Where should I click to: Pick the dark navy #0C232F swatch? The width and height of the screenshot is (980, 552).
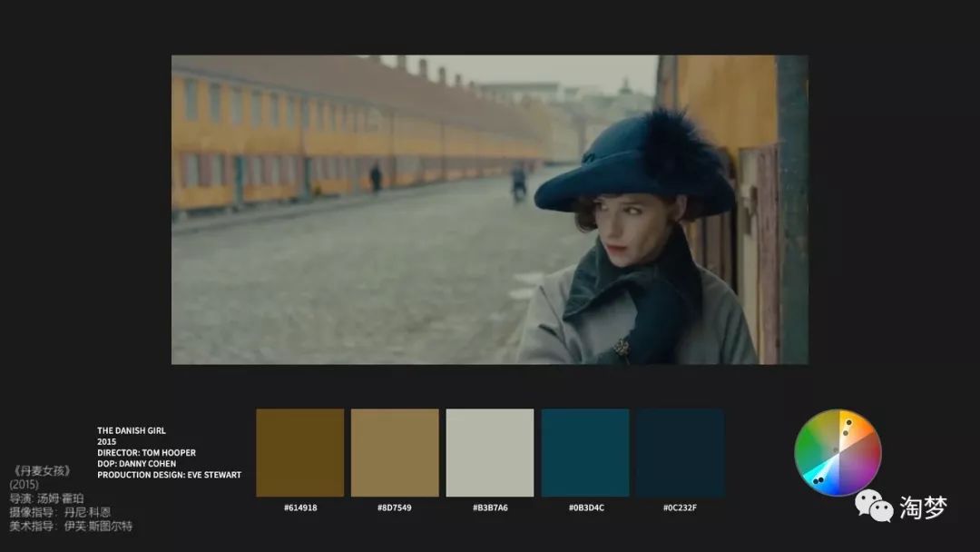point(680,452)
